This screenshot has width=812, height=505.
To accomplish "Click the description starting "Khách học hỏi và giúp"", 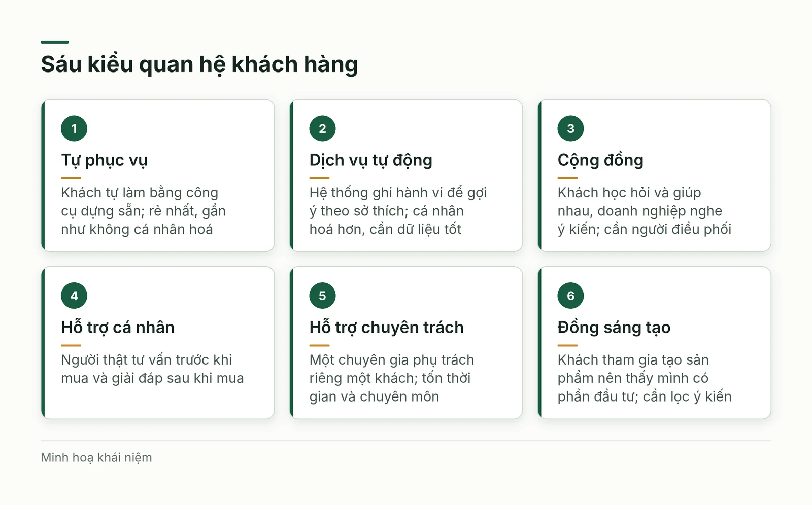I will [x=645, y=211].
